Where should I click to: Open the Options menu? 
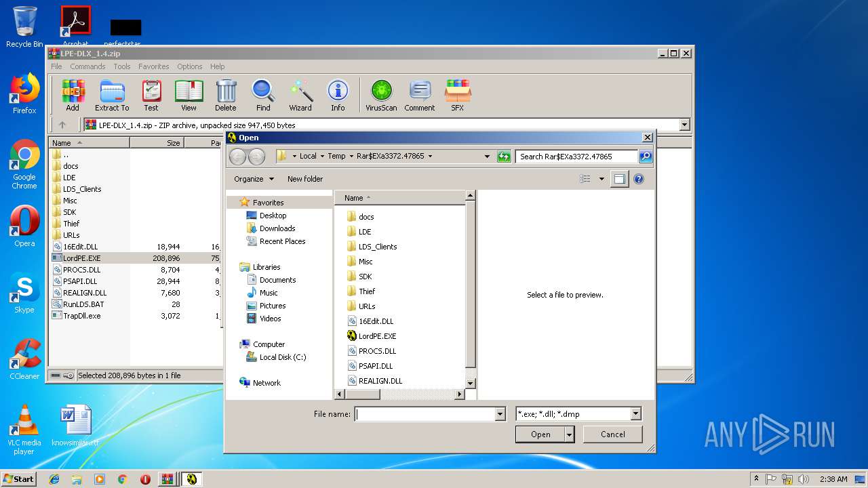click(x=190, y=66)
